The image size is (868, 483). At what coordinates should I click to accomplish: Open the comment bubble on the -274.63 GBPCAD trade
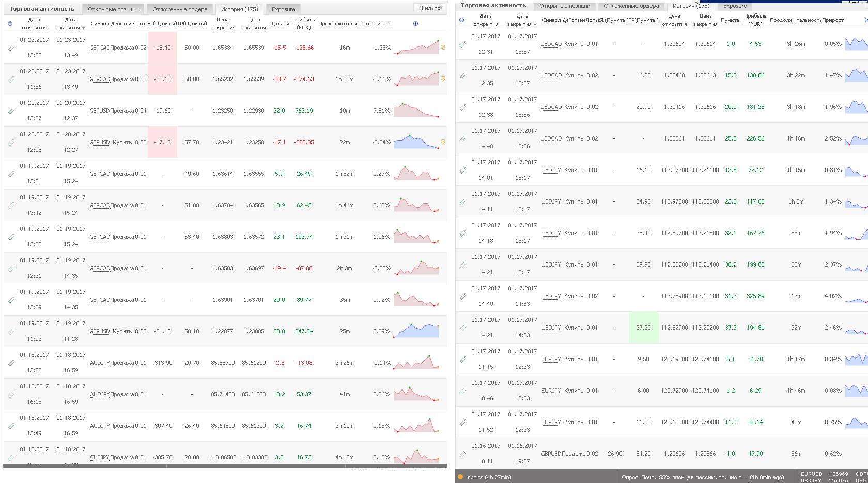(443, 79)
